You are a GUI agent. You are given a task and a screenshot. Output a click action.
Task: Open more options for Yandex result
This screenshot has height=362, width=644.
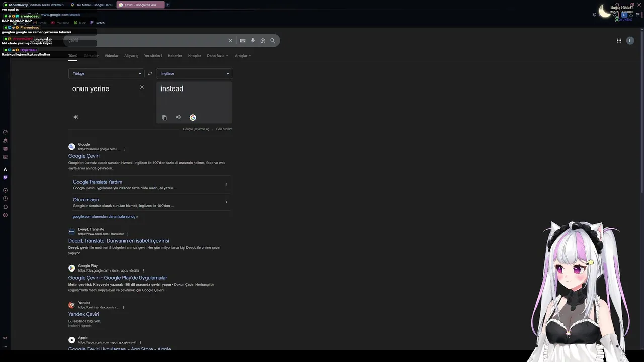pos(123,307)
